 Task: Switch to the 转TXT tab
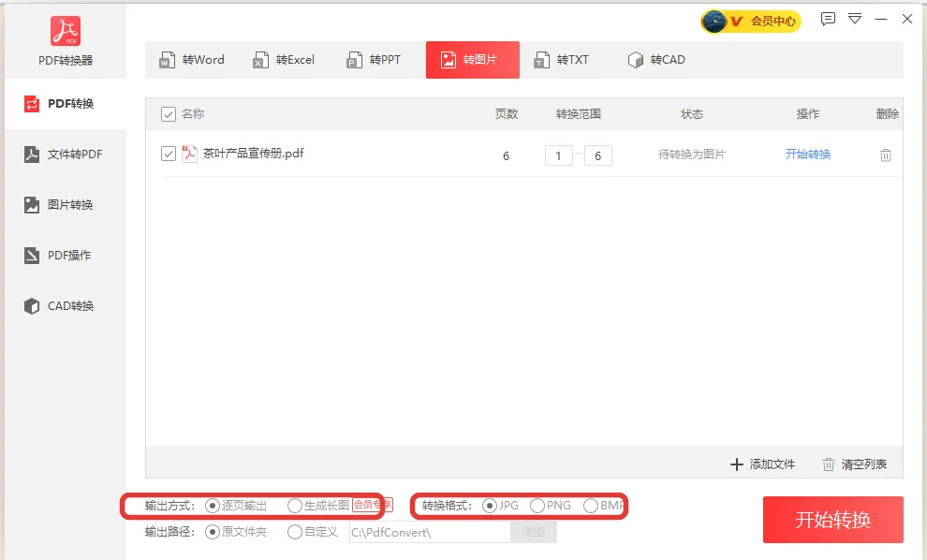(562, 60)
